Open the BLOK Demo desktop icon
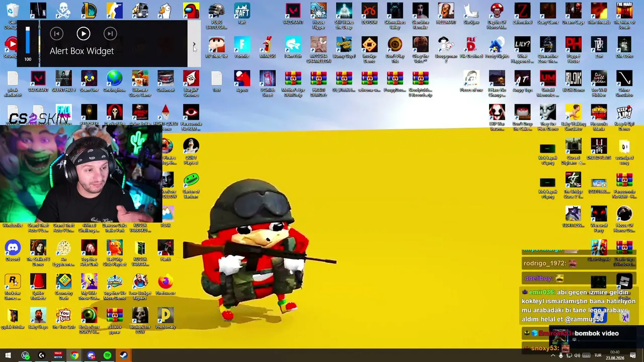 (x=574, y=81)
